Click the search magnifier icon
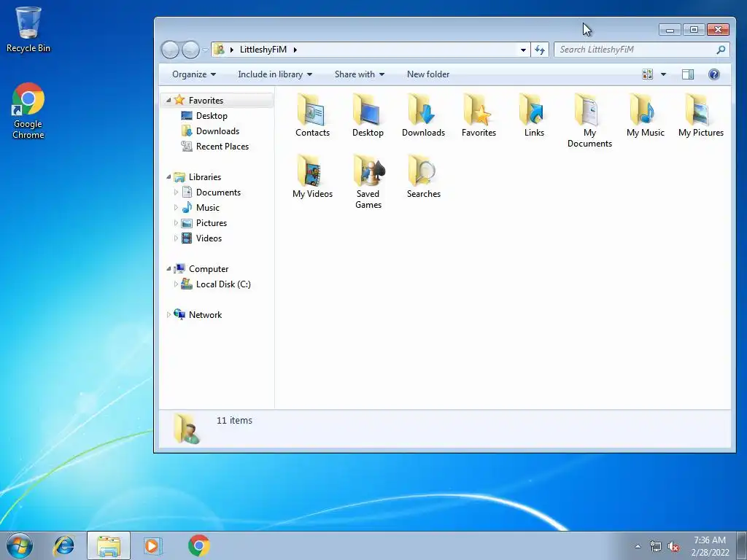 721,50
